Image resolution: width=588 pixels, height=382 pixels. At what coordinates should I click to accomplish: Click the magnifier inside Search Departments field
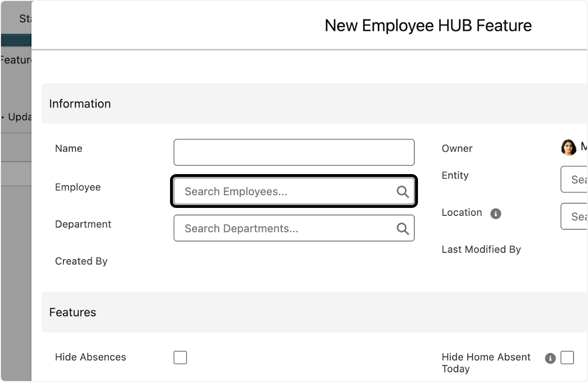403,228
